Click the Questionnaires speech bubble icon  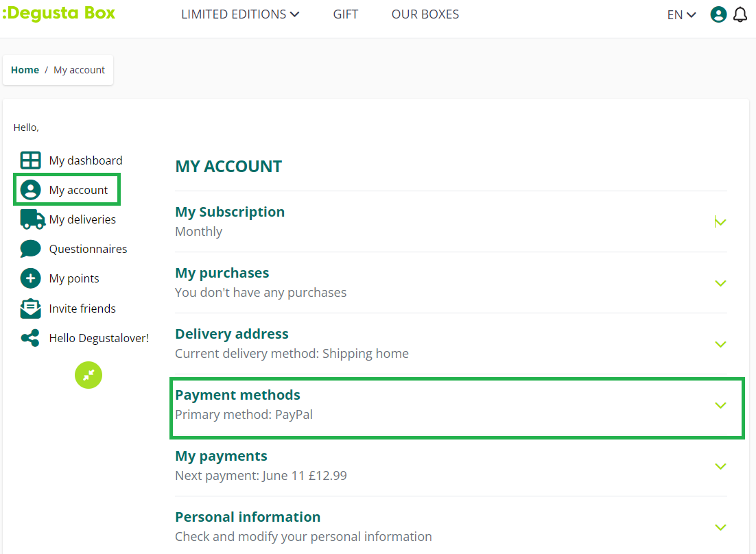[x=30, y=249]
